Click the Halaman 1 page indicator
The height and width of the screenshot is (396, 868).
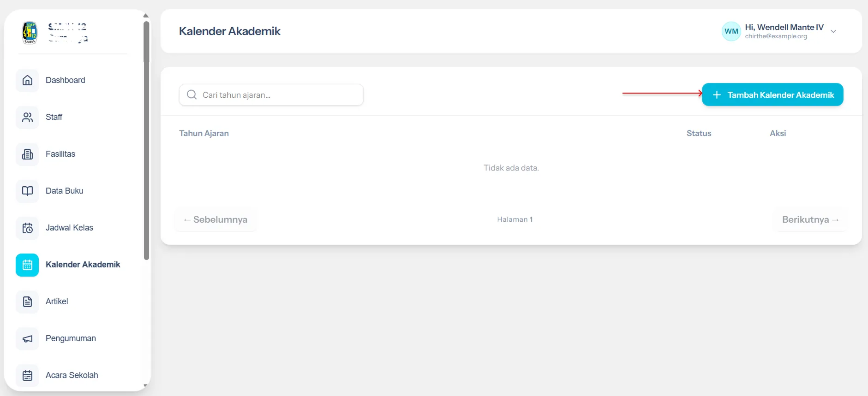(515, 219)
